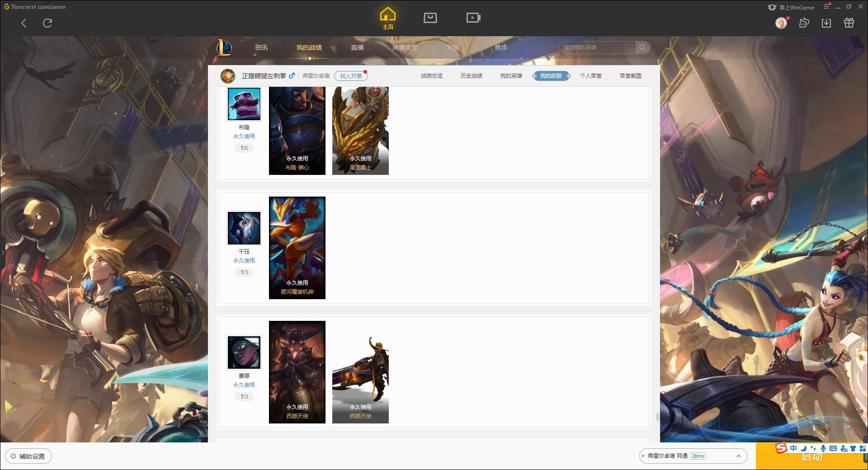This screenshot has width=868, height=470.
Task: Click the search magnifier button
Action: [642, 47]
